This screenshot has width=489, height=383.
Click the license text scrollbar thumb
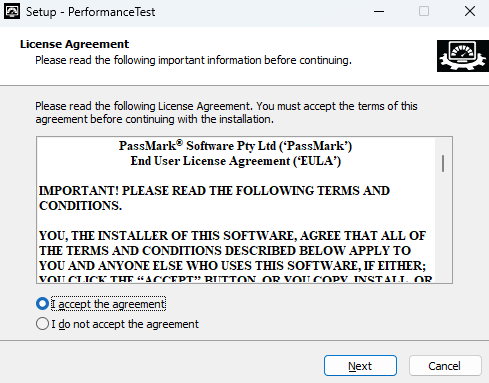(443, 163)
